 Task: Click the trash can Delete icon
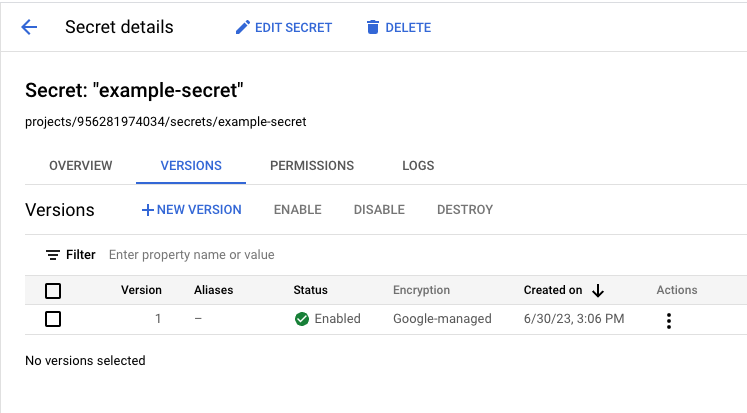373,27
